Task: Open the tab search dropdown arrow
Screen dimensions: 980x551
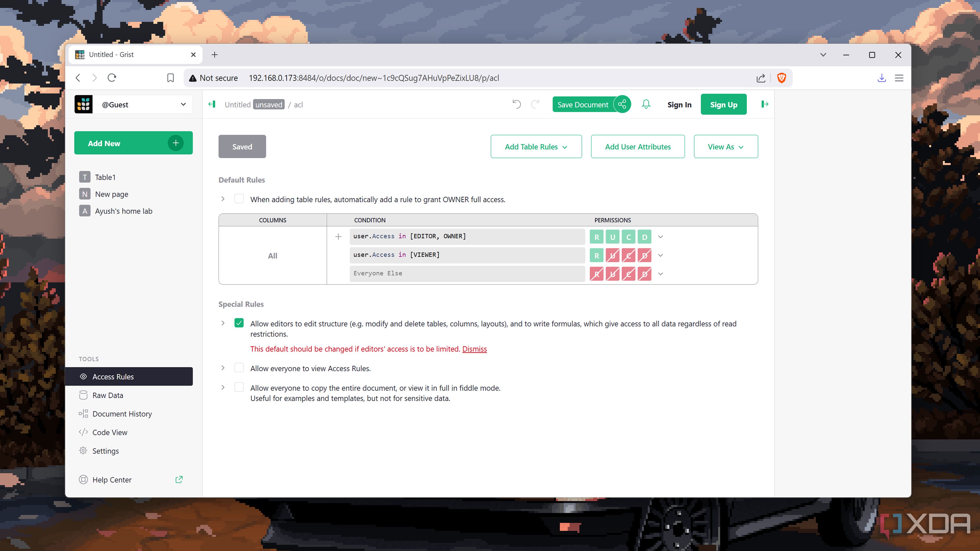Action: (x=823, y=55)
